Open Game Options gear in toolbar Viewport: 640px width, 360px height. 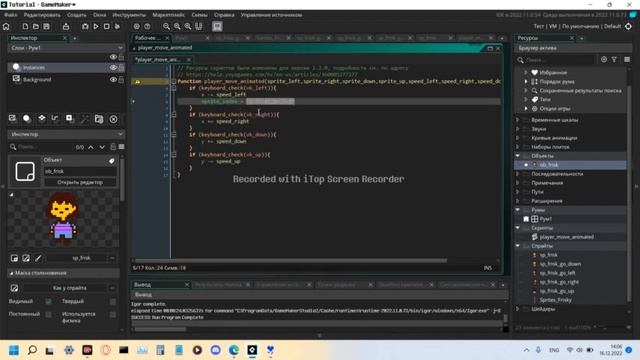pos(136,27)
